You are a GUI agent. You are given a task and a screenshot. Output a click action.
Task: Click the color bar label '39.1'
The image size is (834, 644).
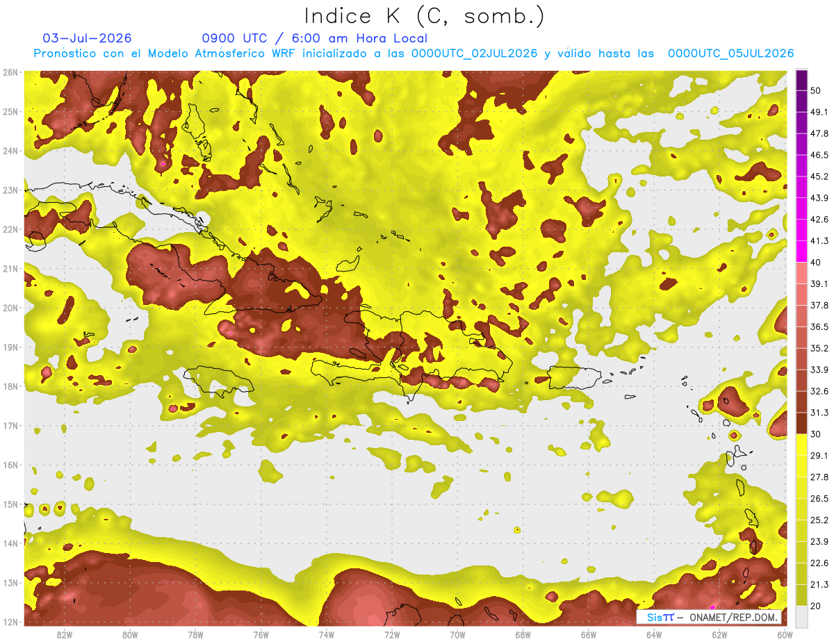[819, 283]
